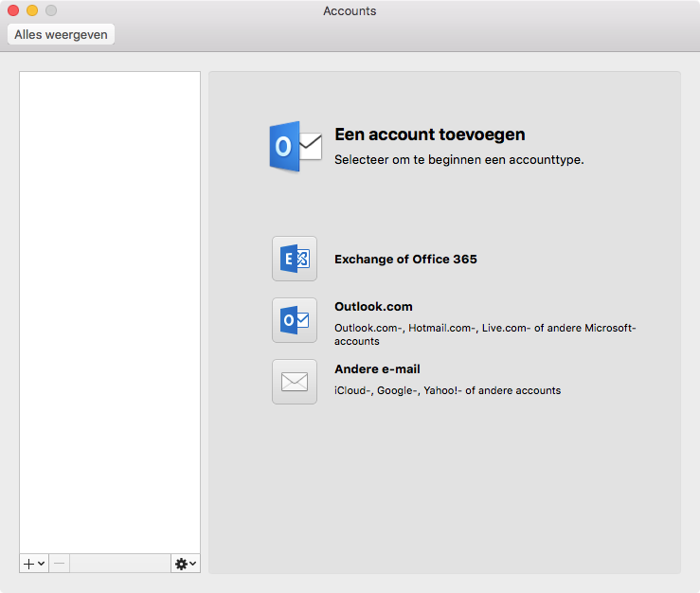Click the Outlook.com-, Hotmail.com- description text

tap(485, 334)
